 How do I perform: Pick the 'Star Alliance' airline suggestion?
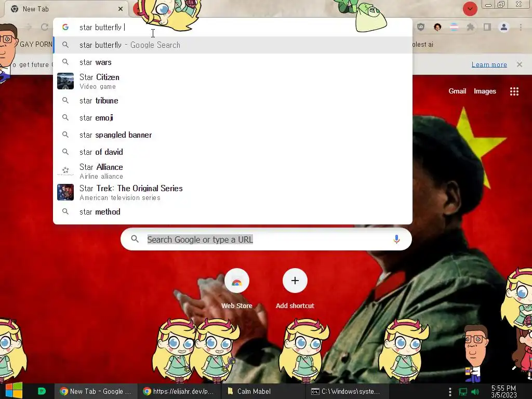pyautogui.click(x=233, y=171)
